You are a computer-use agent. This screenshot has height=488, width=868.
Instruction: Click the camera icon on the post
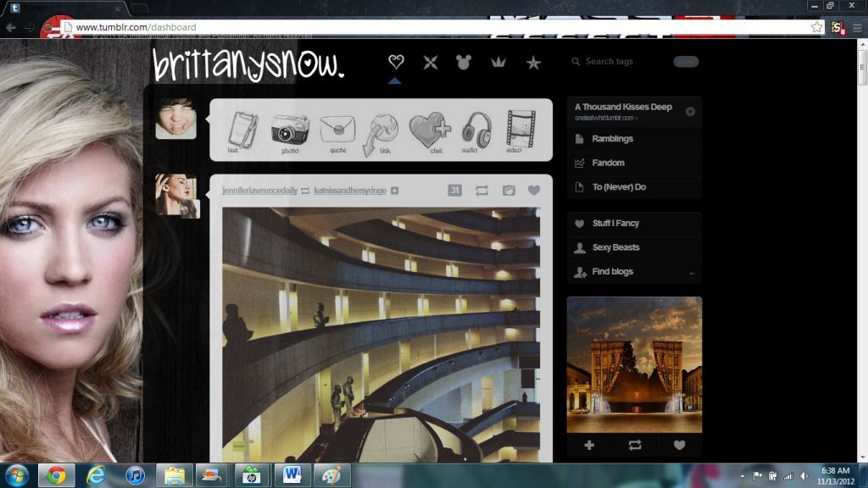[509, 191]
